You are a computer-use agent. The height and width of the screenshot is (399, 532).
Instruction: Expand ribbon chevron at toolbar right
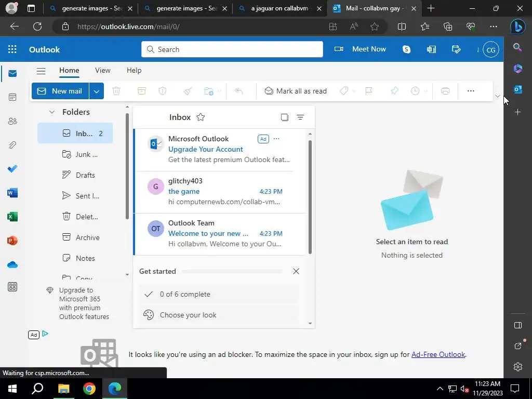(497, 96)
